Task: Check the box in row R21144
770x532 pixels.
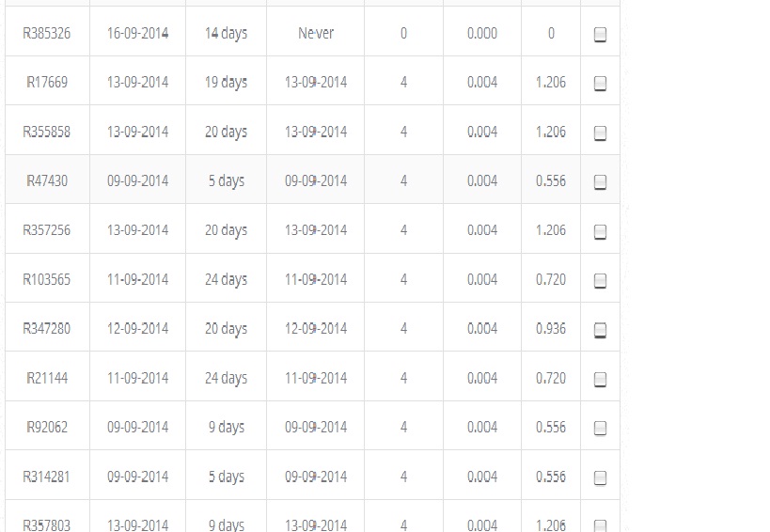Action: tap(601, 380)
